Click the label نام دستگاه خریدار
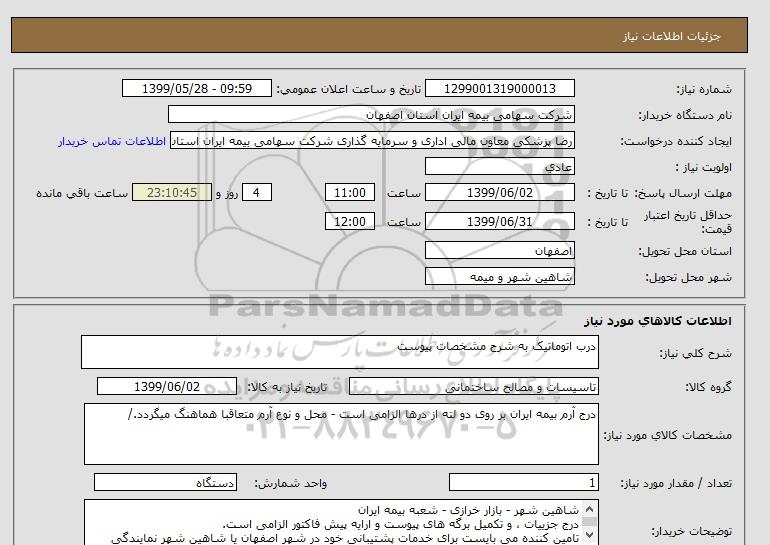The height and width of the screenshot is (545, 770). pos(685,115)
